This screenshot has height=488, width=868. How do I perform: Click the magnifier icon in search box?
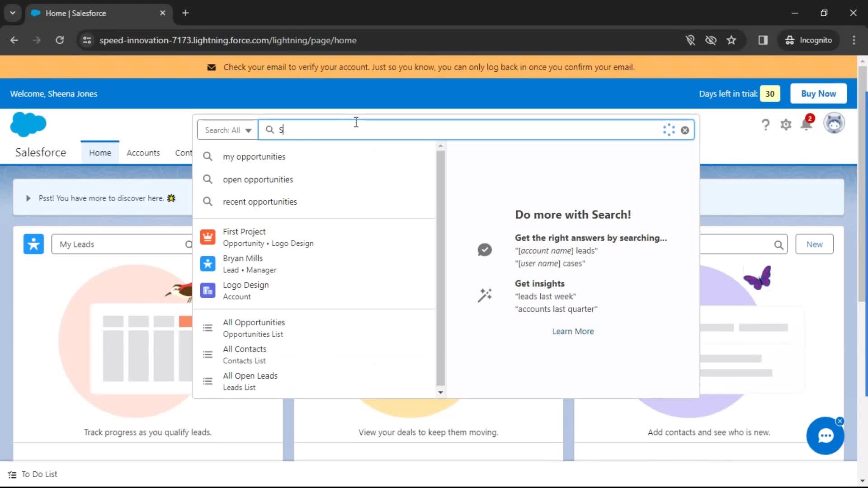click(270, 130)
